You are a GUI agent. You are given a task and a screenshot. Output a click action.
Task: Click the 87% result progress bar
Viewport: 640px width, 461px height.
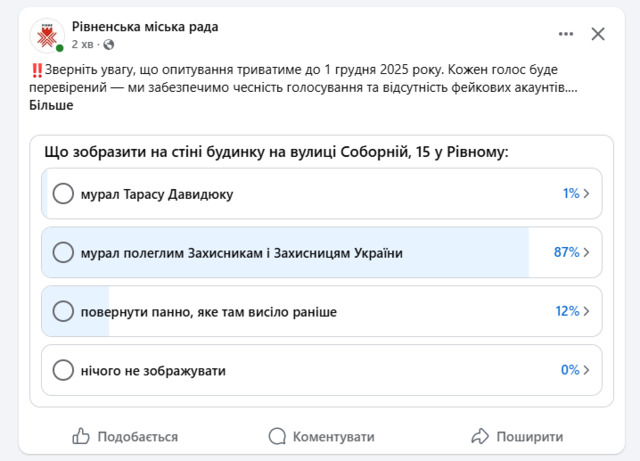click(300, 253)
